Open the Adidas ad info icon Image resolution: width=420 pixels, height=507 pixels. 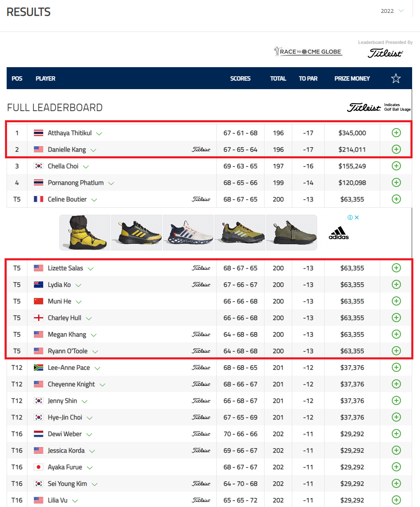350,217
